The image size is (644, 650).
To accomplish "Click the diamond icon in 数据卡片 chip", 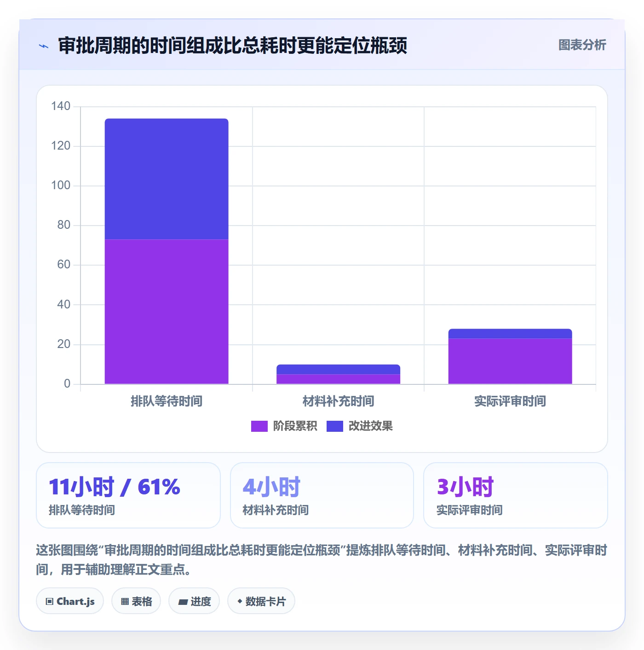I will pyautogui.click(x=240, y=601).
